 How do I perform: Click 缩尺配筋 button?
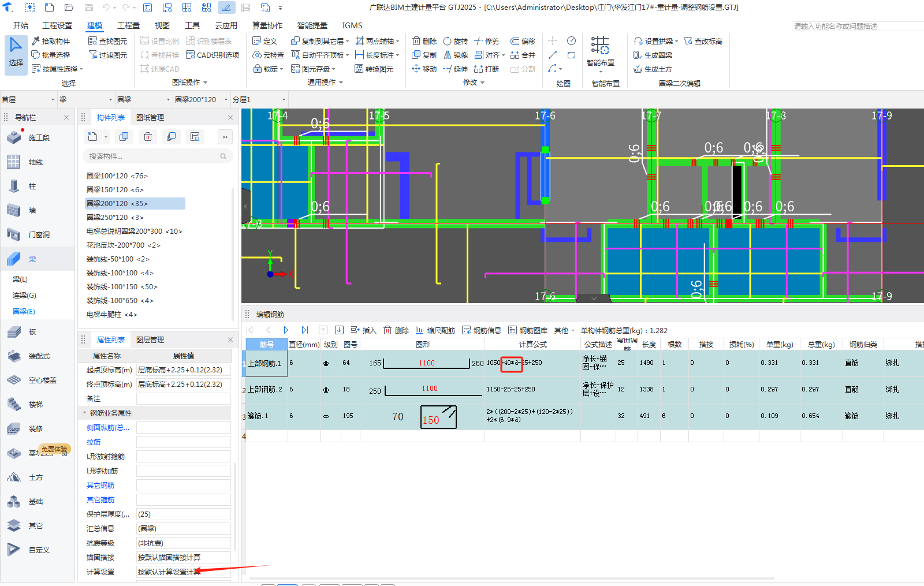pyautogui.click(x=435, y=330)
